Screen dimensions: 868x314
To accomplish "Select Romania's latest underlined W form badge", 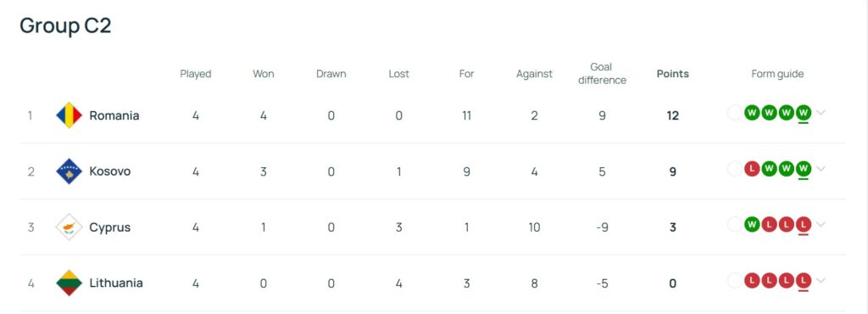I will 804,113.
